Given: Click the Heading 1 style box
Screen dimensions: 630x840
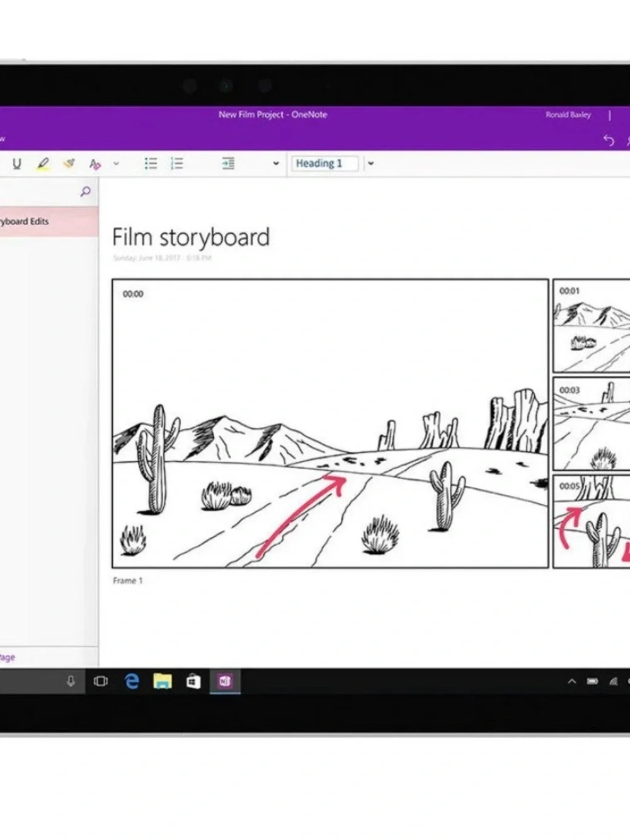Looking at the screenshot, I should coord(324,164).
